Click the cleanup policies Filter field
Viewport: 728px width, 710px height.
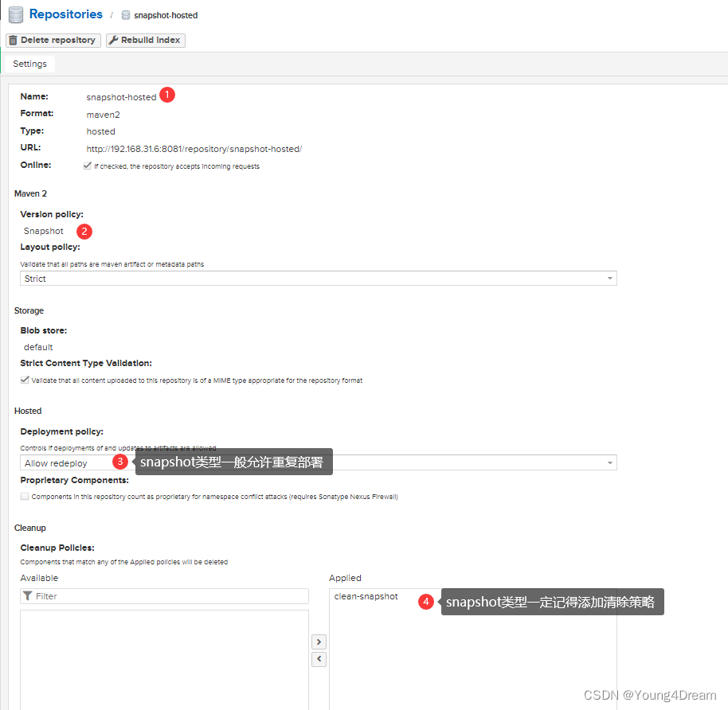coord(164,596)
